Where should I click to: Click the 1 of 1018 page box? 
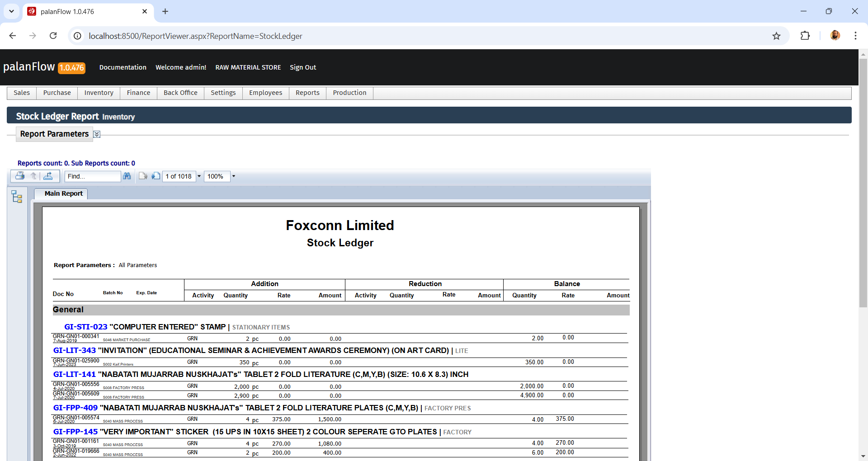point(179,176)
